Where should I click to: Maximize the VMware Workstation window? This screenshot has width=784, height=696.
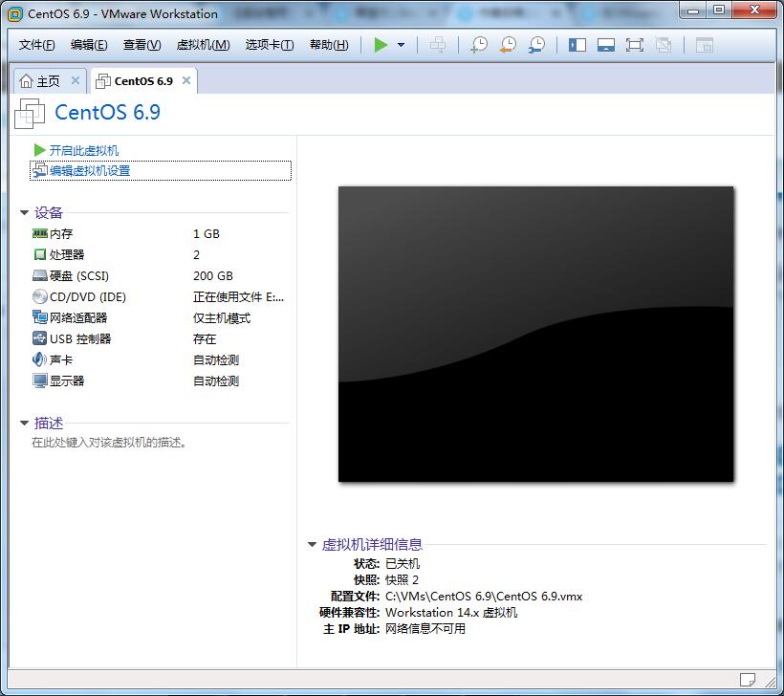(x=719, y=10)
